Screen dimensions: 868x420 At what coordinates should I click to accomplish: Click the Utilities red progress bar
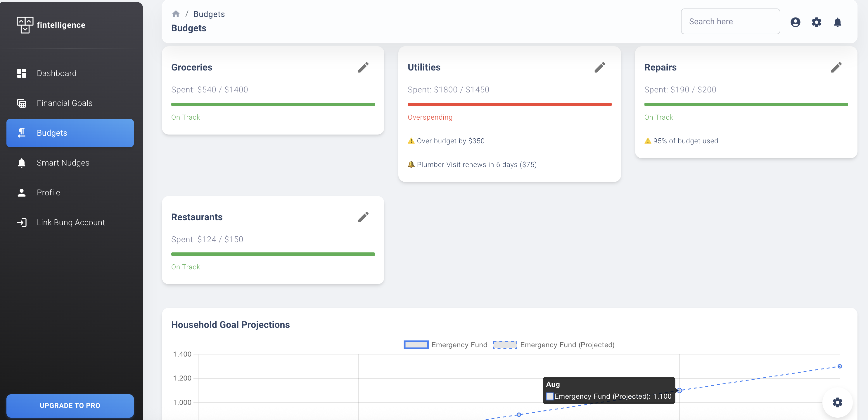509,104
